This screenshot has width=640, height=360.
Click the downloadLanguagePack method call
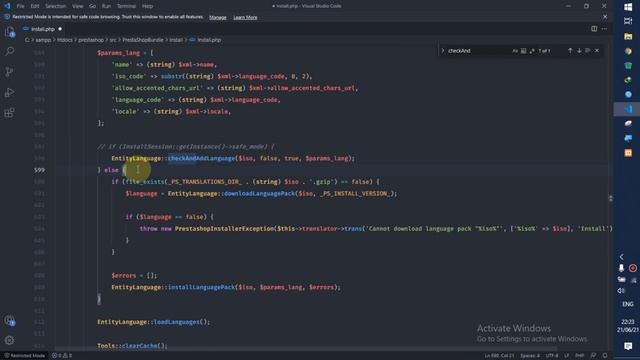click(259, 193)
